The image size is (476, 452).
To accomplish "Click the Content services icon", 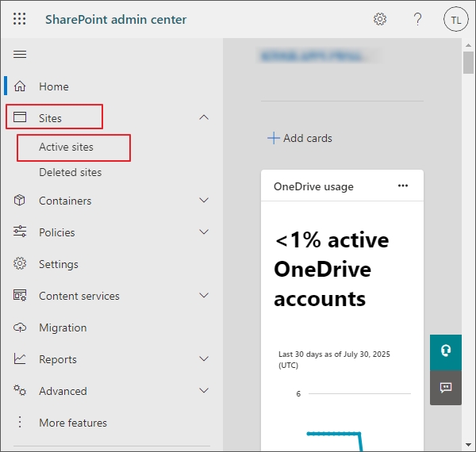I will (20, 295).
